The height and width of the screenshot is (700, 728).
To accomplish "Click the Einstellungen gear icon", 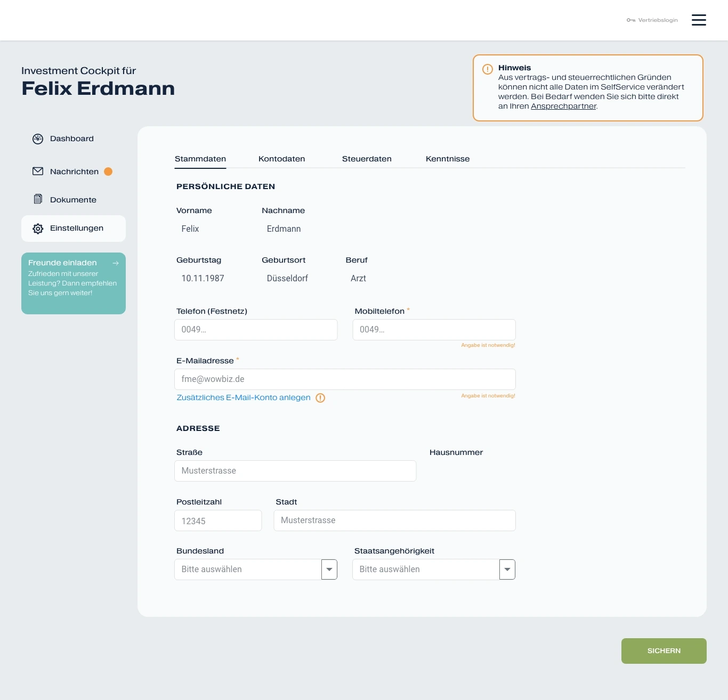I will pyautogui.click(x=38, y=229).
